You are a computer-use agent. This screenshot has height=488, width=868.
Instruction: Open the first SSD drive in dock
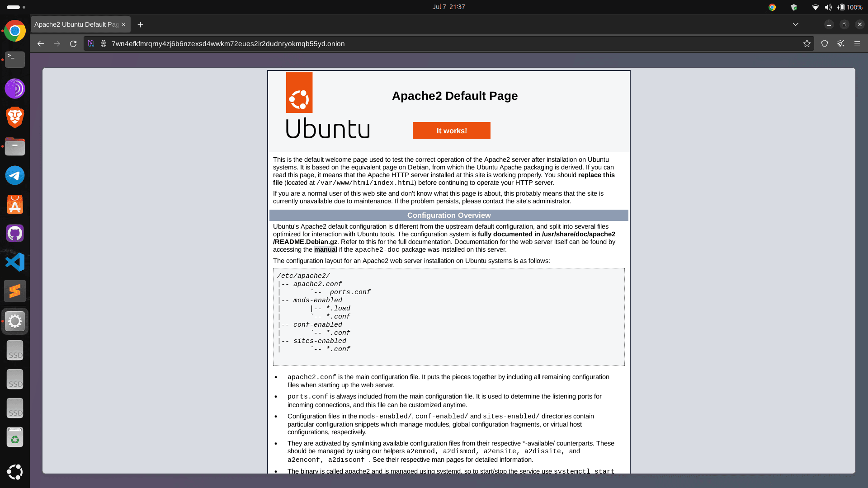pyautogui.click(x=15, y=351)
